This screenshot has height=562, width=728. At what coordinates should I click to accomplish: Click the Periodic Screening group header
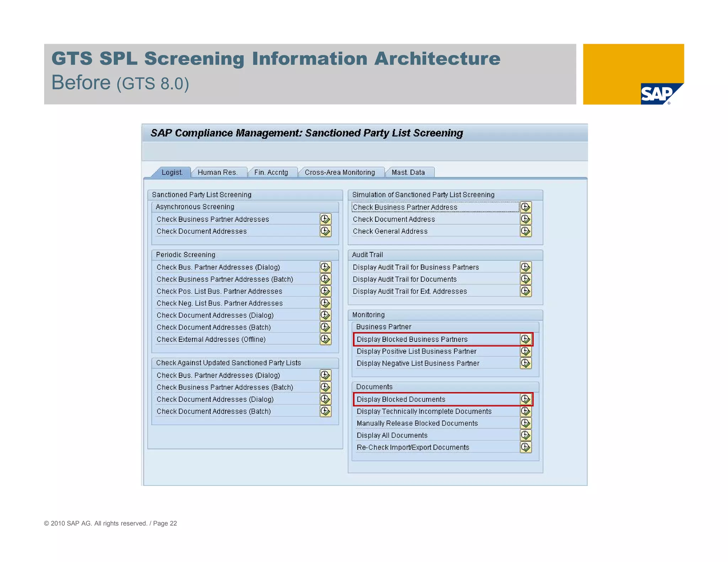[245, 255]
